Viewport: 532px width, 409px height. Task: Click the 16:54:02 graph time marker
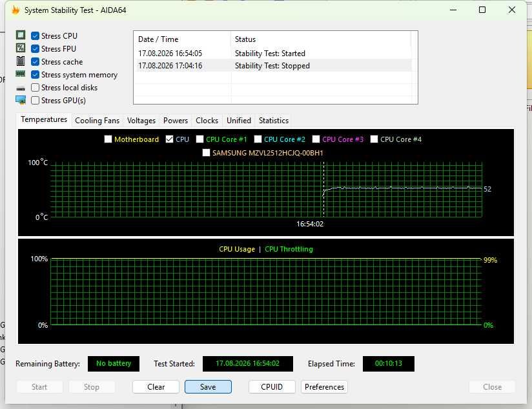tap(310, 224)
